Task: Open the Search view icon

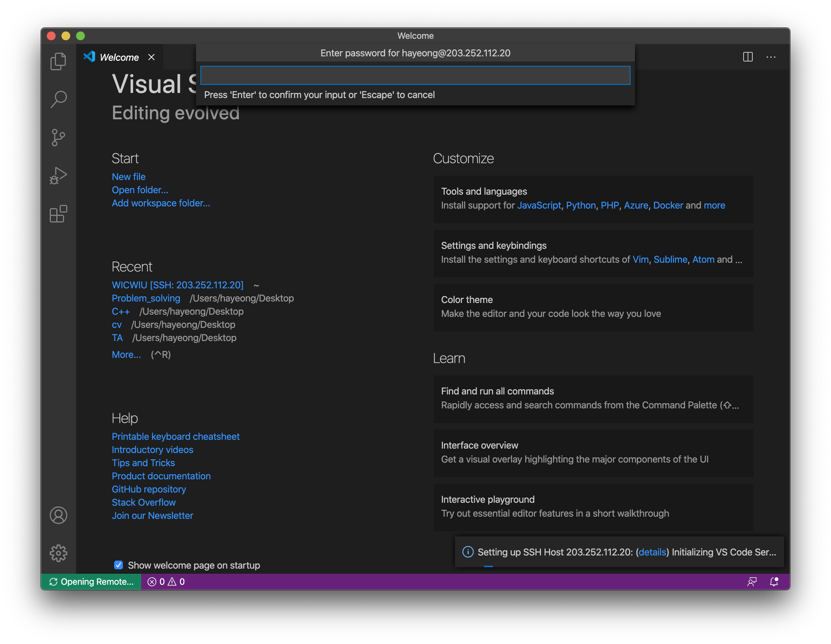Action: (58, 99)
